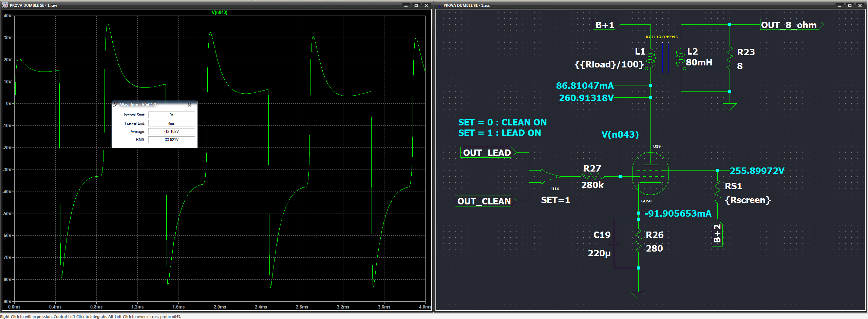
Task: Click the Interval Start value field
Action: click(x=171, y=115)
